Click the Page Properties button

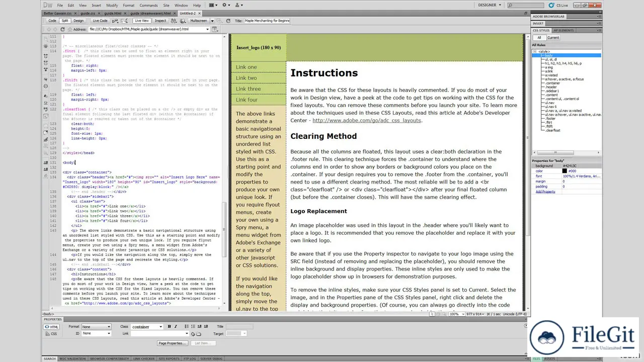click(x=173, y=343)
